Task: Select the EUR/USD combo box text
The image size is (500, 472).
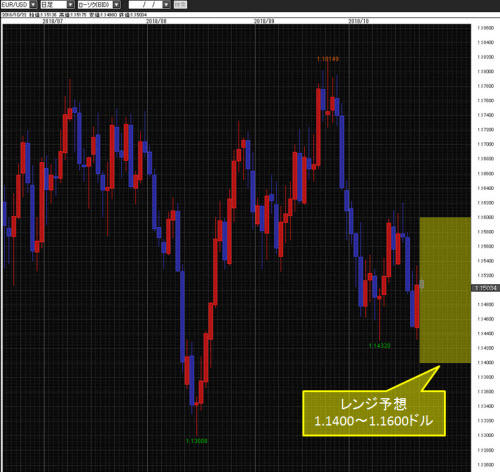Action: pyautogui.click(x=15, y=5)
